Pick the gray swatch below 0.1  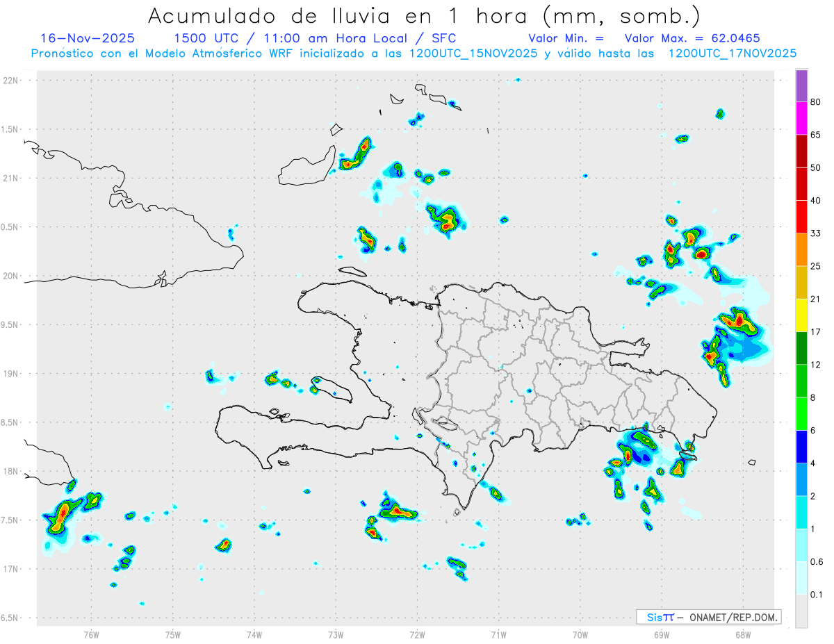coord(801,611)
